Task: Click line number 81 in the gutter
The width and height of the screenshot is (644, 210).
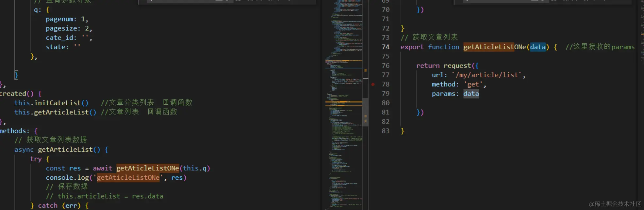Action: pos(386,112)
